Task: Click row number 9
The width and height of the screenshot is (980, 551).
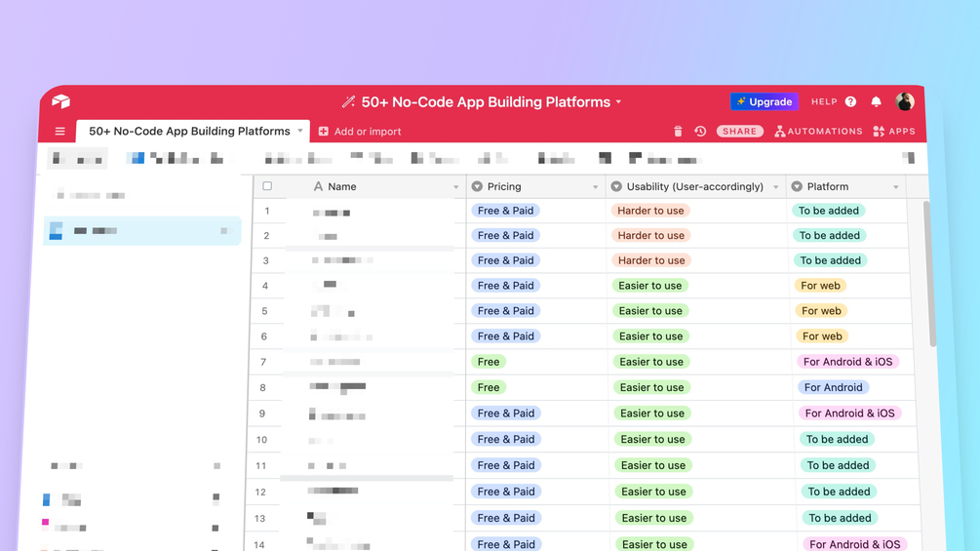Action: [262, 413]
